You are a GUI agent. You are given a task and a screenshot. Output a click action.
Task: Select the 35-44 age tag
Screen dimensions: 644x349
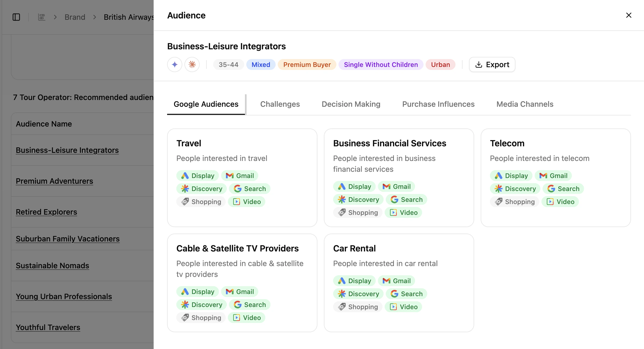(228, 64)
